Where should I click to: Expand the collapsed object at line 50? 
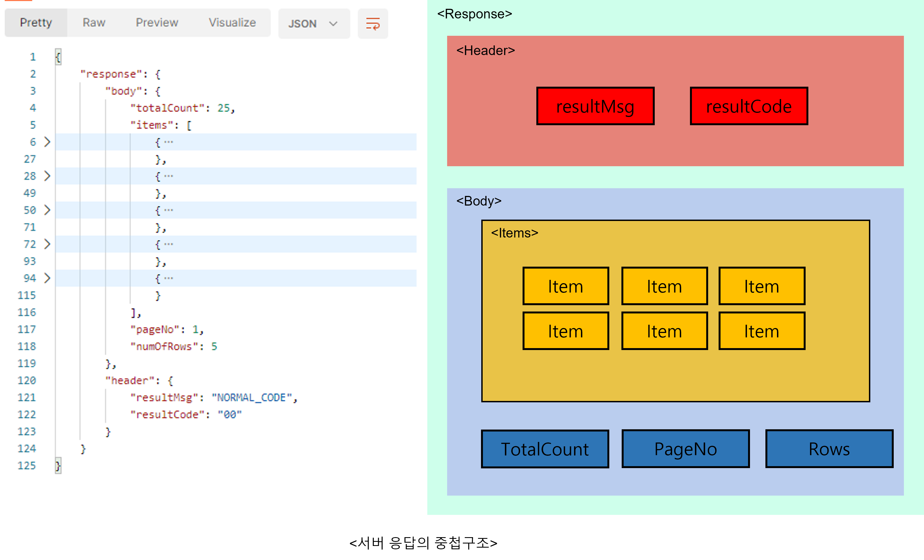pyautogui.click(x=47, y=210)
